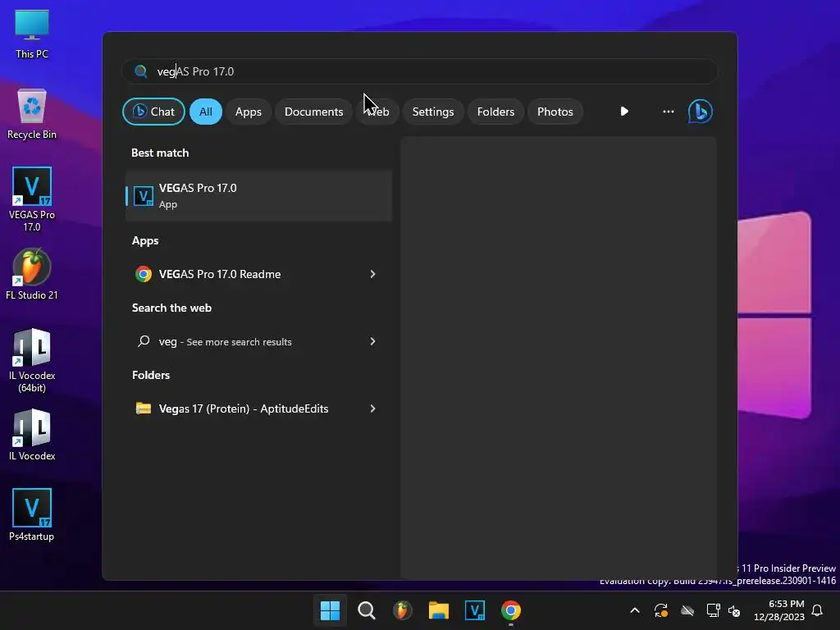840x630 pixels.
Task: Switch to the Web filter tab
Action: coord(377,112)
